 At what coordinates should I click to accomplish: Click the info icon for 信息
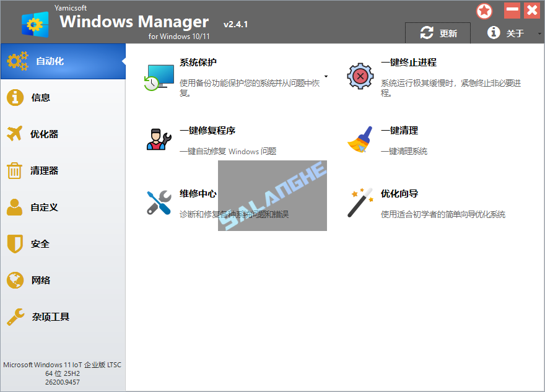(x=15, y=97)
